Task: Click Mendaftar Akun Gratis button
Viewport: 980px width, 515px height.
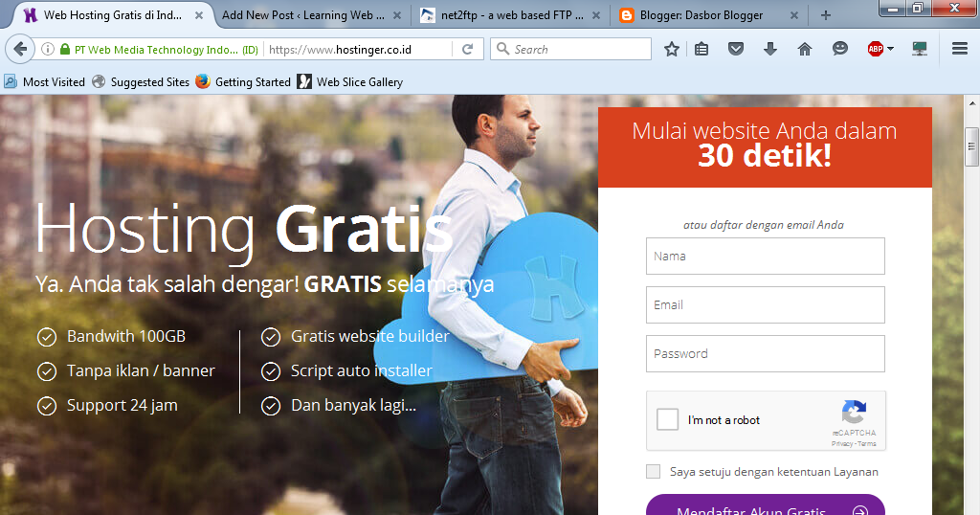Action: pos(765,505)
